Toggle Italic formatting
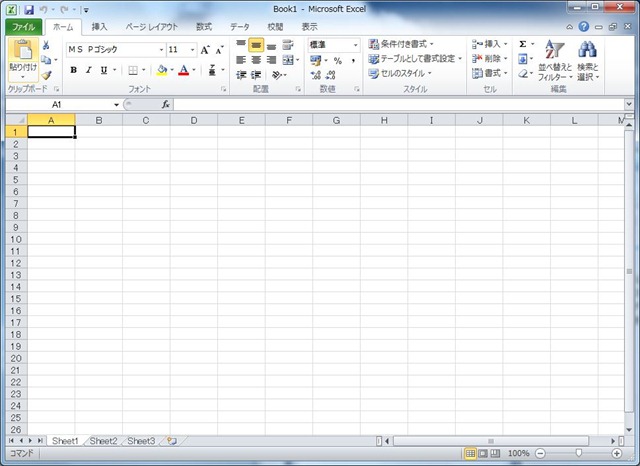The height and width of the screenshot is (466, 640). point(89,70)
